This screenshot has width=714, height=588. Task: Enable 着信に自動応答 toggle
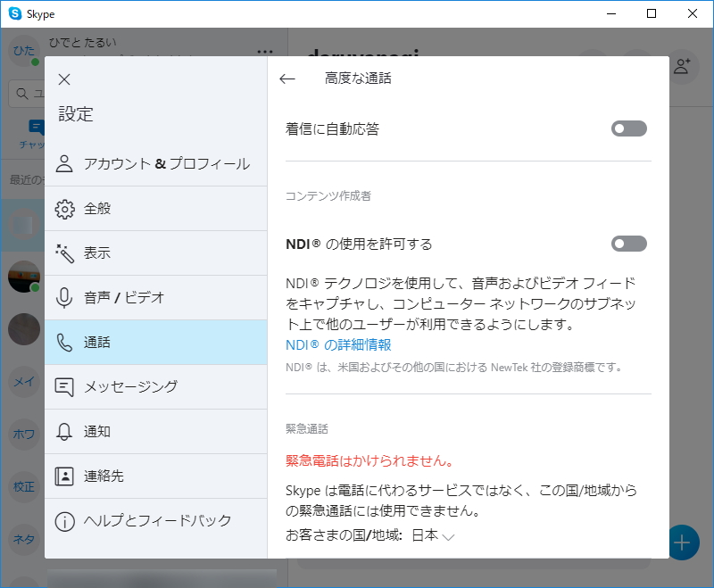tap(628, 128)
